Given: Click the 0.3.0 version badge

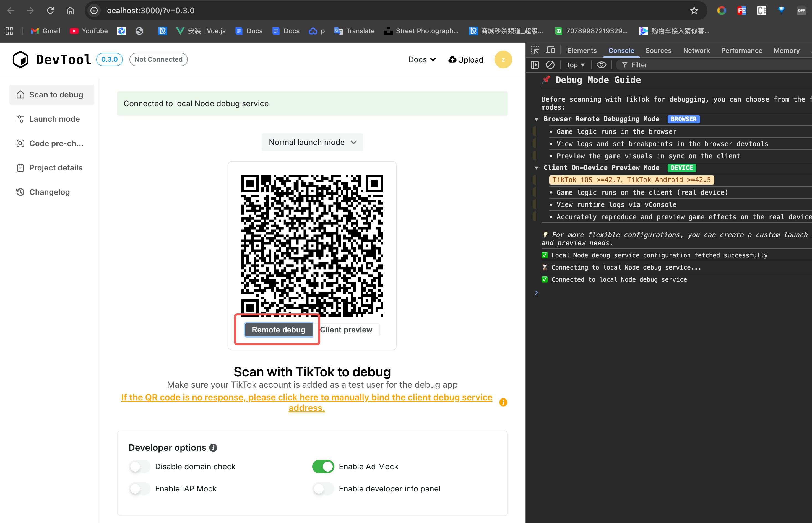Looking at the screenshot, I should coord(110,59).
